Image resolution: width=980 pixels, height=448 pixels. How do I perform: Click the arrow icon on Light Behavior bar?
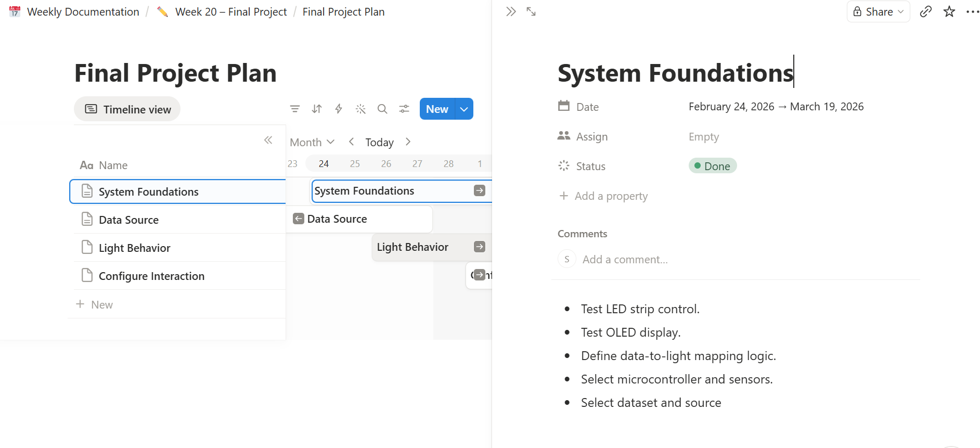click(480, 247)
